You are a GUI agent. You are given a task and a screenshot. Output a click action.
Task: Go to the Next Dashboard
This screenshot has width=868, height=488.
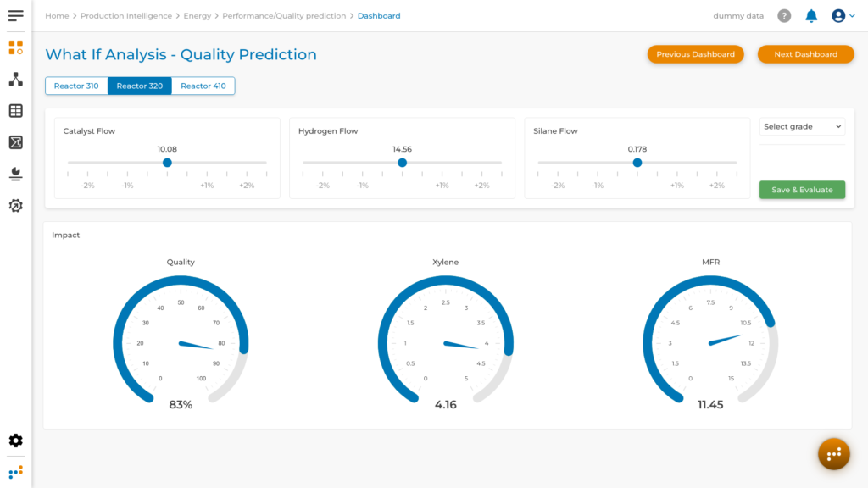coord(805,54)
